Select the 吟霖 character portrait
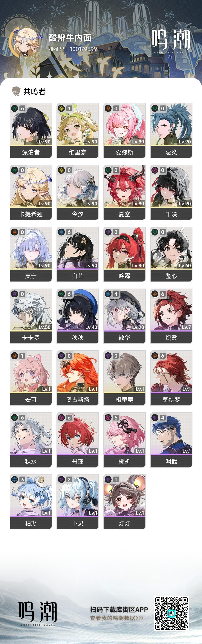Viewport: 202px width, 644px height. pyautogui.click(x=125, y=248)
